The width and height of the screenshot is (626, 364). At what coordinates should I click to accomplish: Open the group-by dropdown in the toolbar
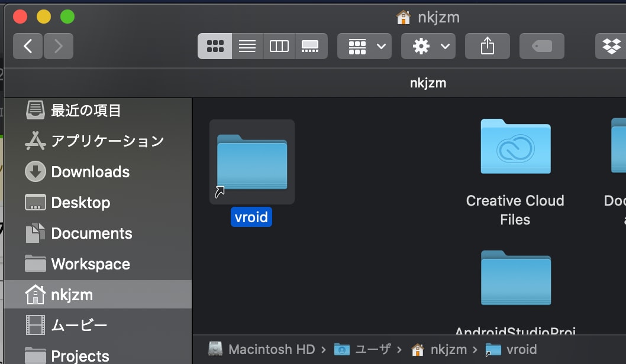[x=364, y=45]
